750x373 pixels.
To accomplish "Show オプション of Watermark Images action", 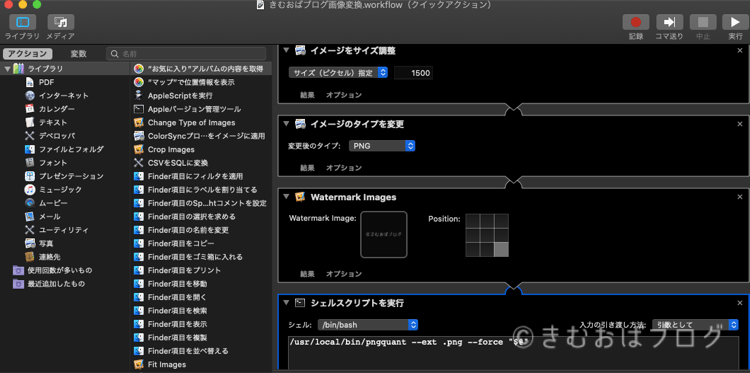I will 344,274.
